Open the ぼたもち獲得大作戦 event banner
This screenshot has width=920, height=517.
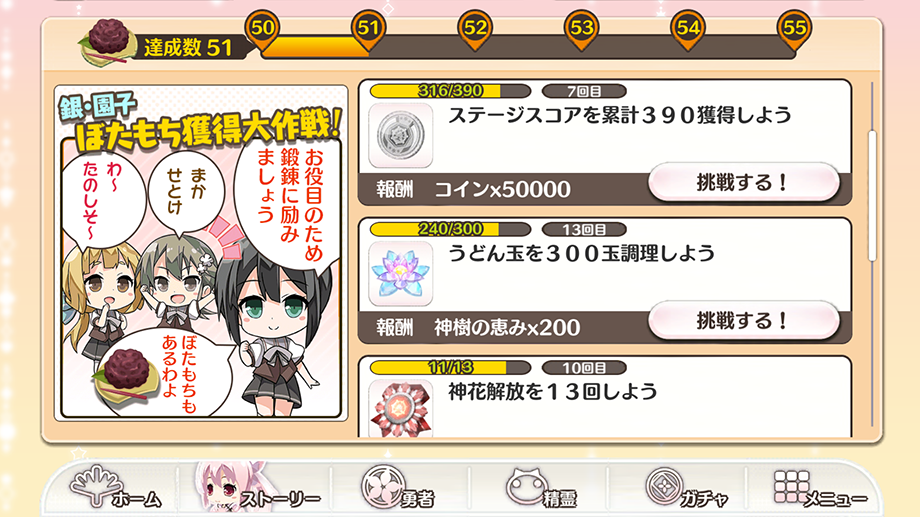(x=201, y=254)
